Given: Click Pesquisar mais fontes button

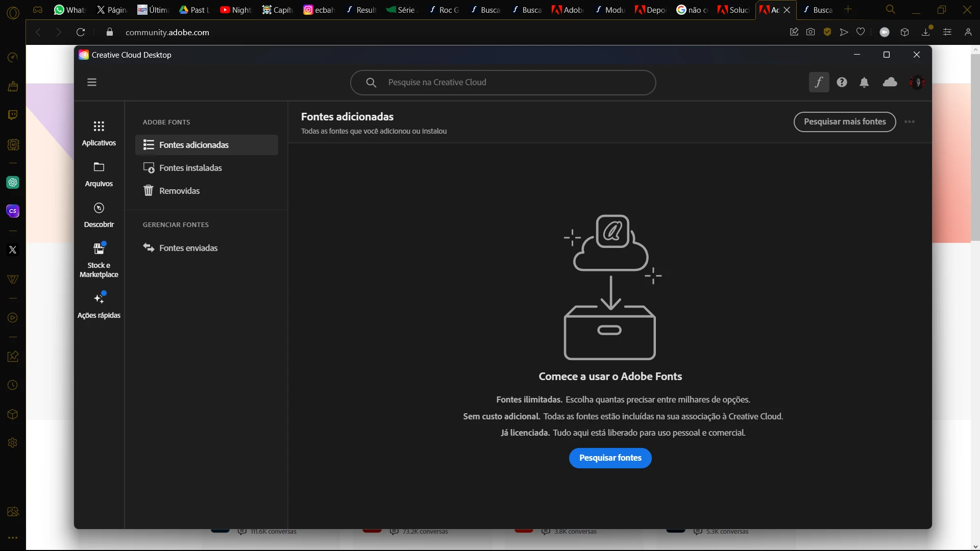Looking at the screenshot, I should tap(844, 121).
